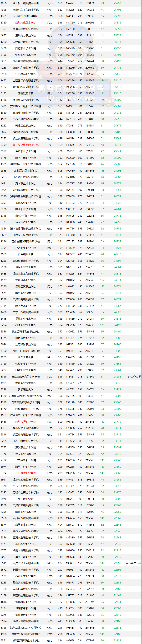
Task: Select school name 枣庄职业学院
Action: pyautogui.click(x=26, y=499)
